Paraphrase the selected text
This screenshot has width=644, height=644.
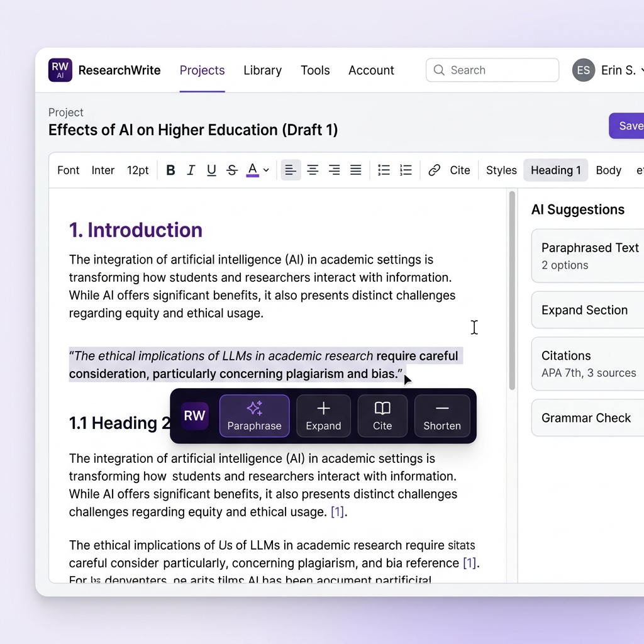pos(254,416)
